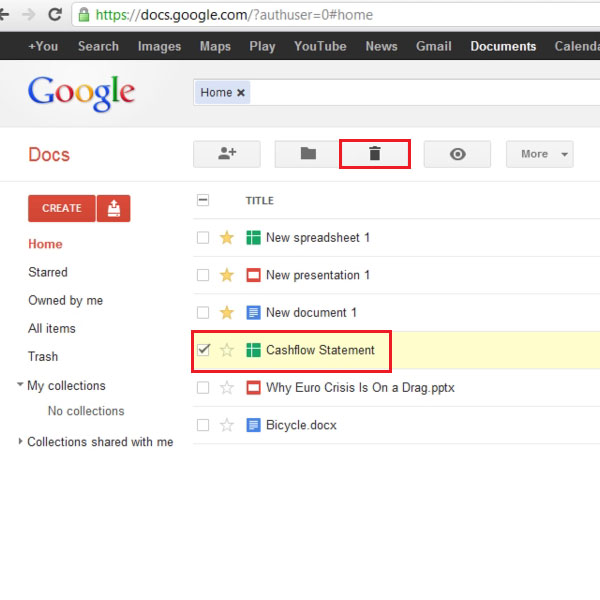Viewport: 600px width, 600px height.
Task: Click the Upload button next to Create
Action: click(114, 208)
